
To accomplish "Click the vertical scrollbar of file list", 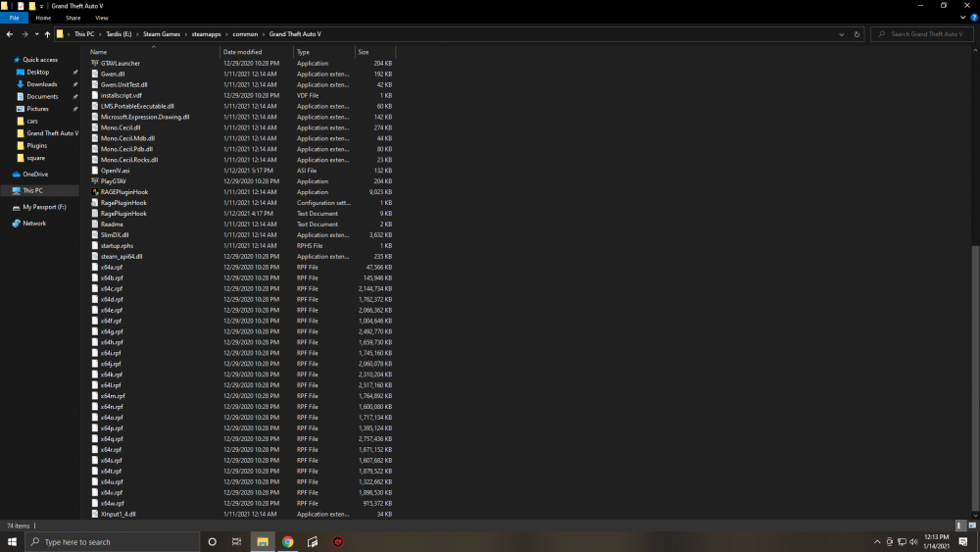I will click(976, 377).
